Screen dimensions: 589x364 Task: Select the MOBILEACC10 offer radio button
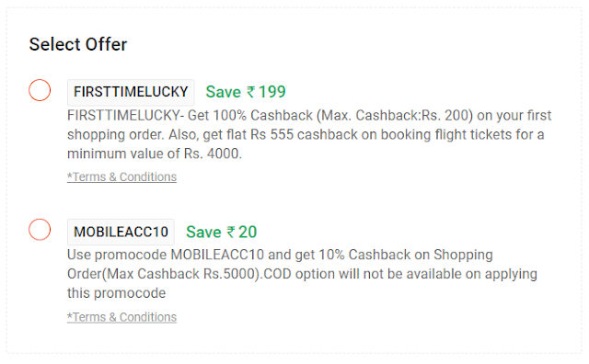(x=40, y=229)
